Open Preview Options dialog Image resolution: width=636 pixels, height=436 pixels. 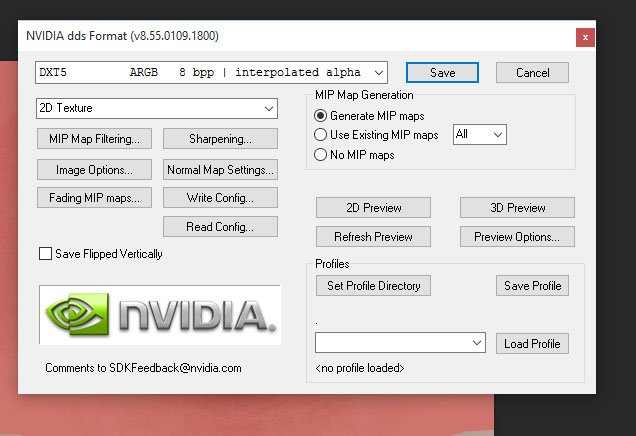pos(517,236)
